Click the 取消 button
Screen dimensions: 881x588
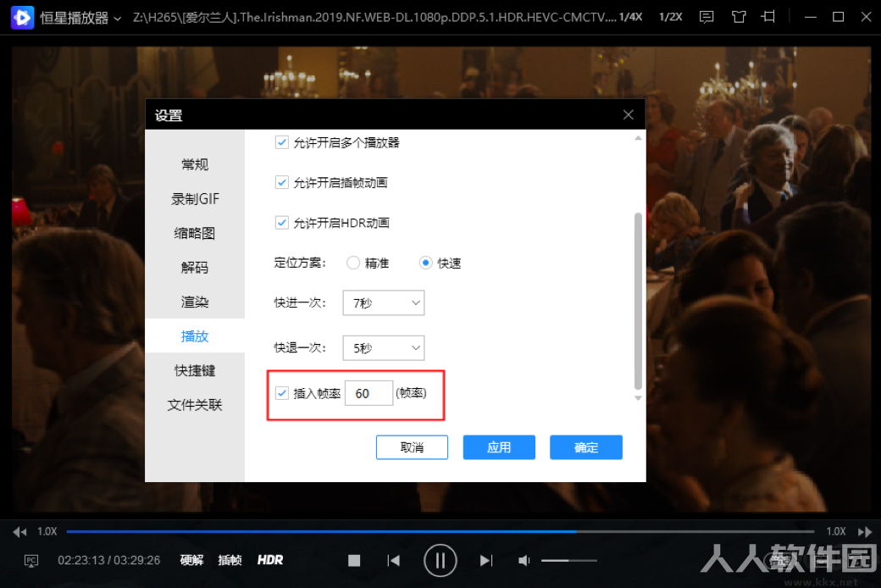click(412, 447)
